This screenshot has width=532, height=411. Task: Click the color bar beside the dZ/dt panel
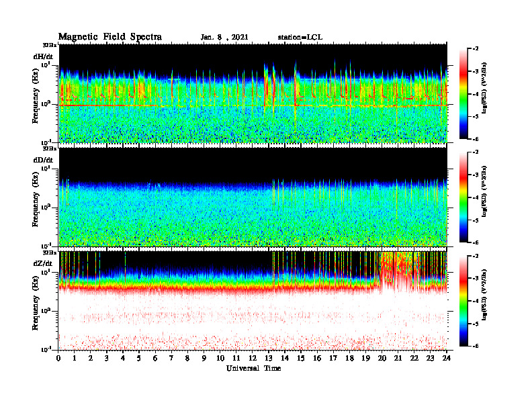463,301
